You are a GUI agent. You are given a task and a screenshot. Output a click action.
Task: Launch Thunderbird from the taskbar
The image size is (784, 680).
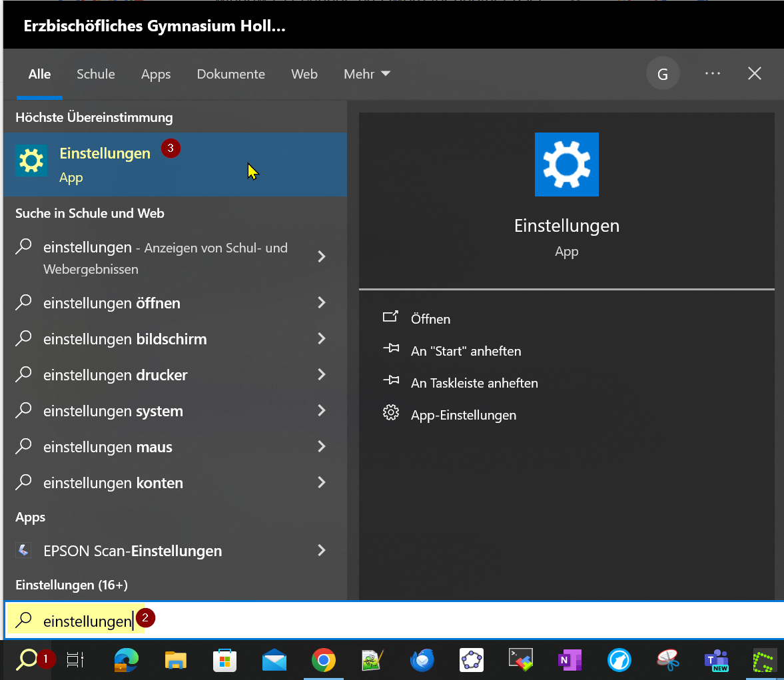(422, 660)
